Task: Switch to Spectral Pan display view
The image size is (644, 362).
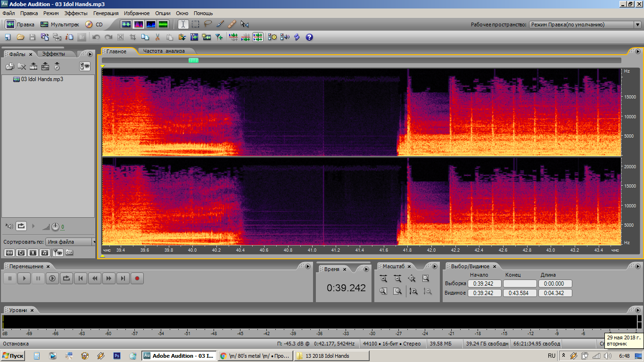Action: [x=151, y=24]
